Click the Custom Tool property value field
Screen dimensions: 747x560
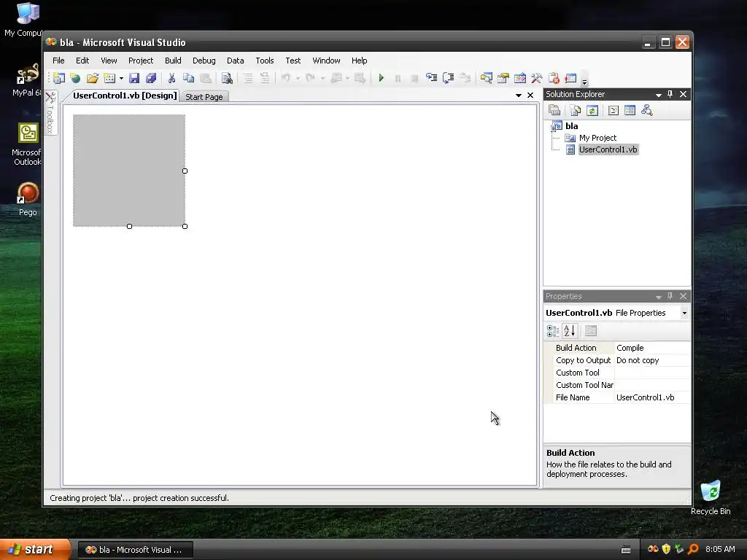[652, 373]
